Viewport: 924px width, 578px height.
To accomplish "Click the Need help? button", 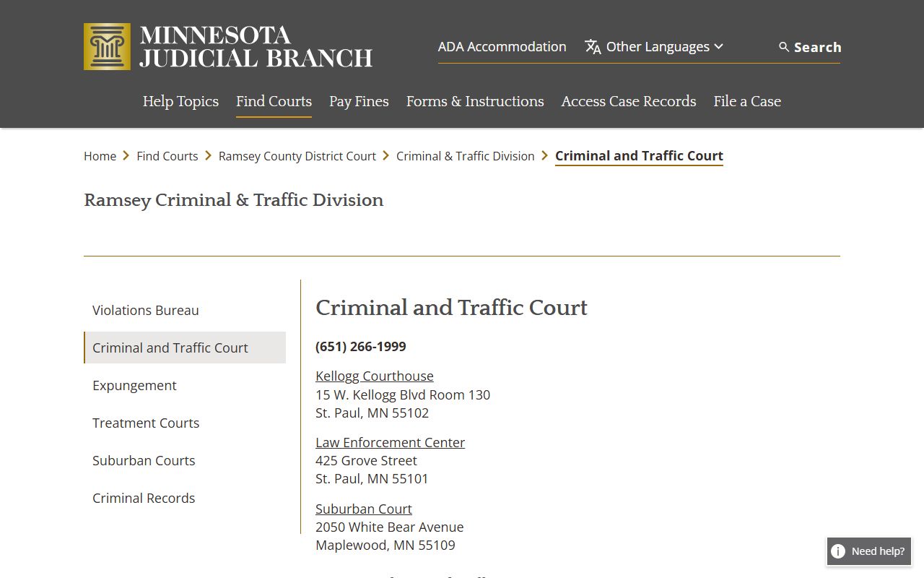I will point(869,551).
